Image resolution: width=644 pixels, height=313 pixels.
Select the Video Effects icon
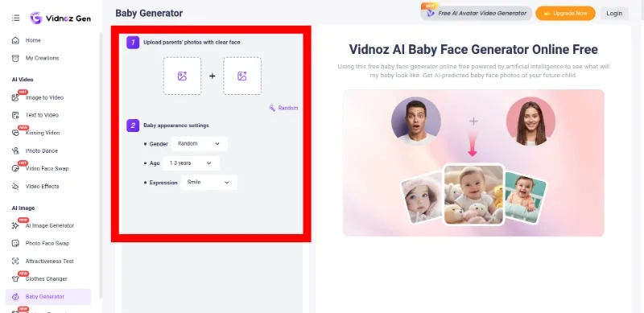point(15,186)
